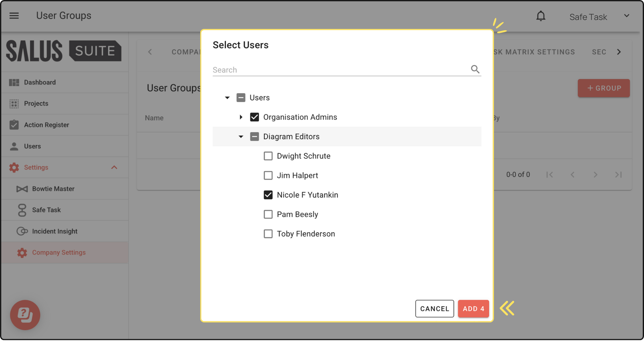The image size is (644, 362).
Task: Open the Safe Task account dropdown
Action: tap(626, 16)
